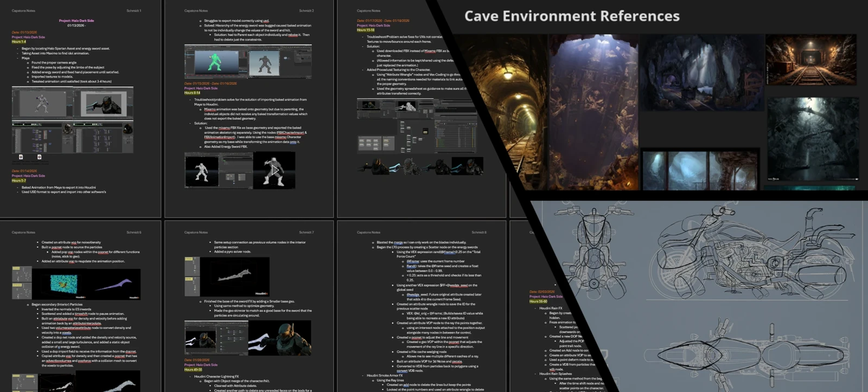Viewport: 868px width, 392px height.
Task: Click the 'Houdini Rain Splashes' line
Action: point(556,374)
